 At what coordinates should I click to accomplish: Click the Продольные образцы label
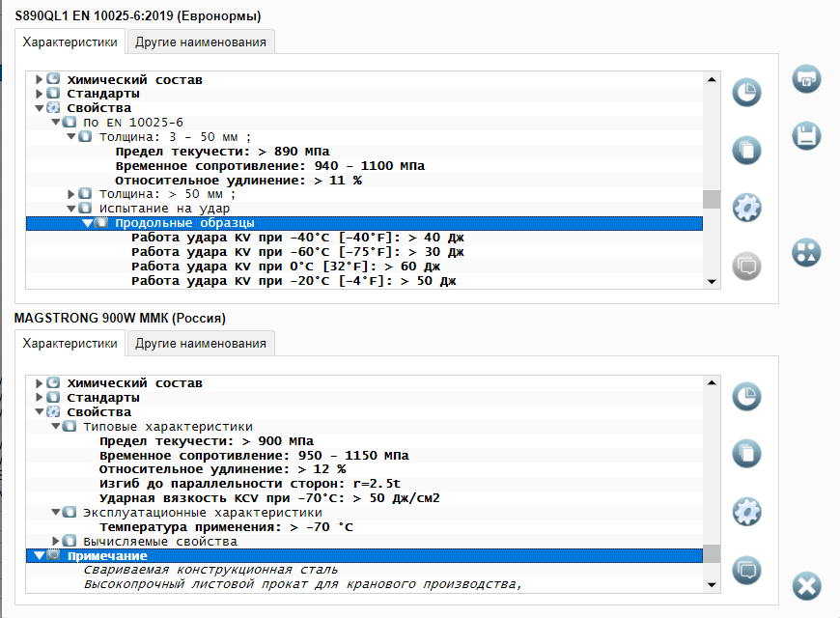point(184,223)
